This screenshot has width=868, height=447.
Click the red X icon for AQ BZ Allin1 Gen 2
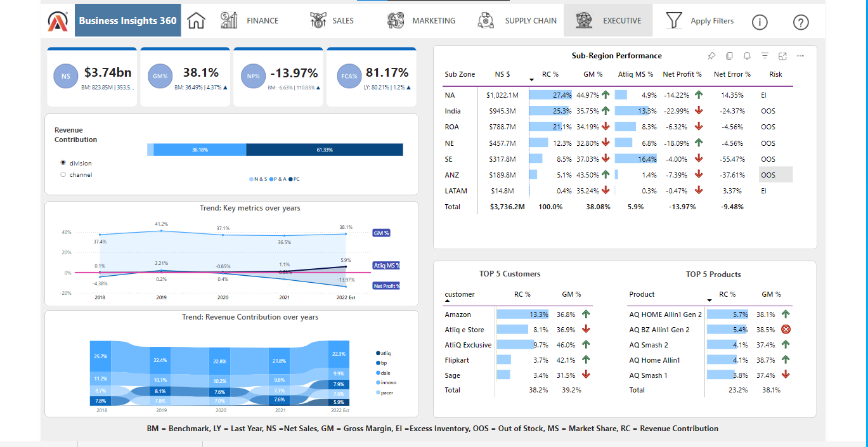(786, 329)
